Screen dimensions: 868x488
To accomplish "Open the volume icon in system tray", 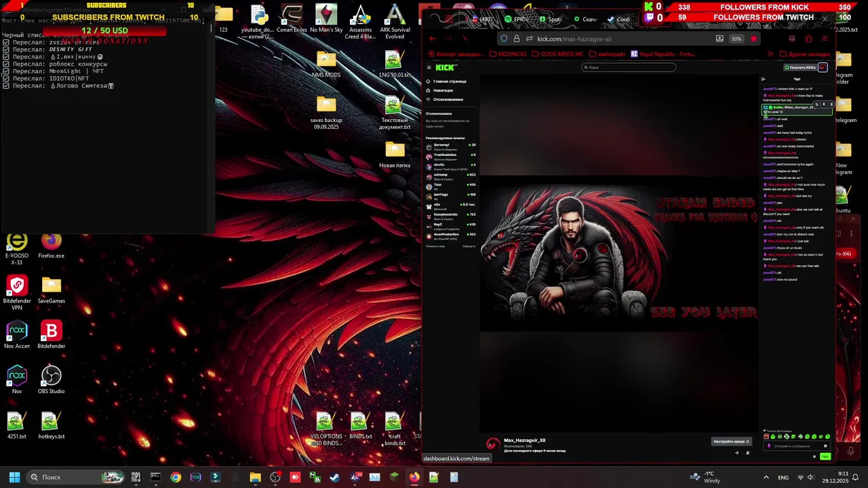I will (810, 477).
